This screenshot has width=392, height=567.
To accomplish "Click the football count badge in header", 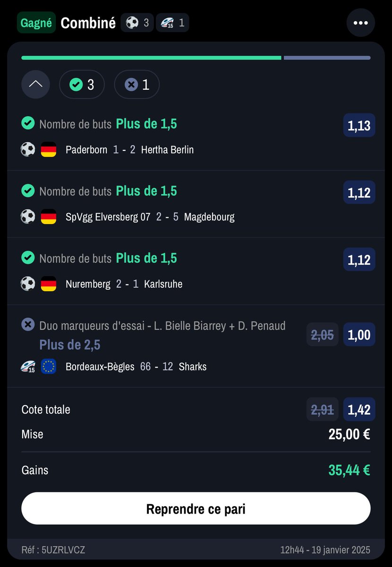I will [x=137, y=23].
